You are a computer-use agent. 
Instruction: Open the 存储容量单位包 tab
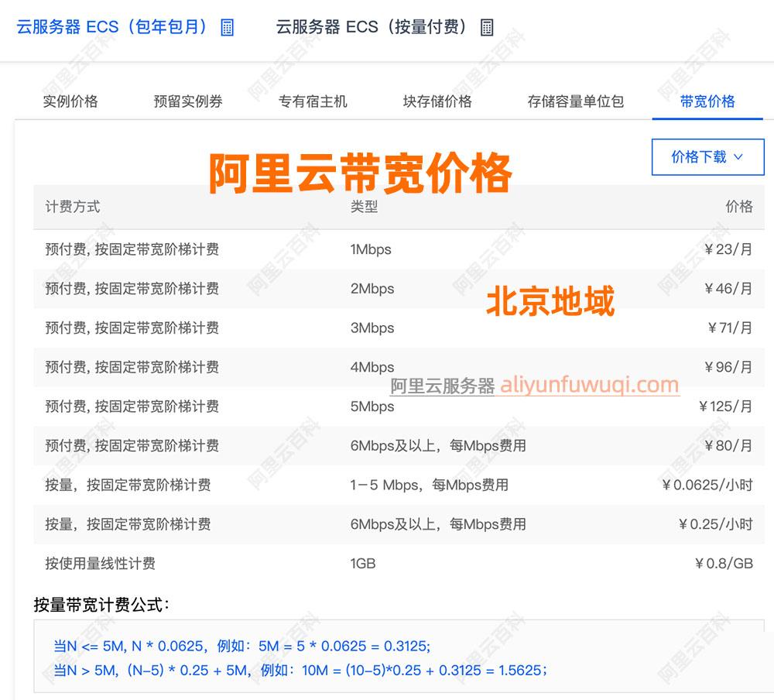click(x=576, y=101)
